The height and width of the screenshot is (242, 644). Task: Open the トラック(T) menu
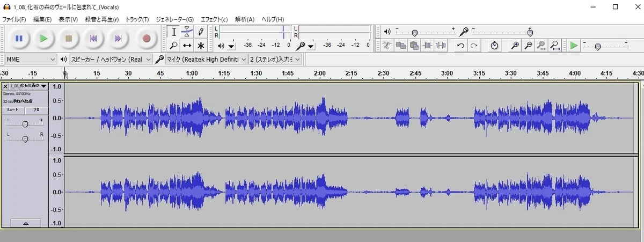pos(137,19)
